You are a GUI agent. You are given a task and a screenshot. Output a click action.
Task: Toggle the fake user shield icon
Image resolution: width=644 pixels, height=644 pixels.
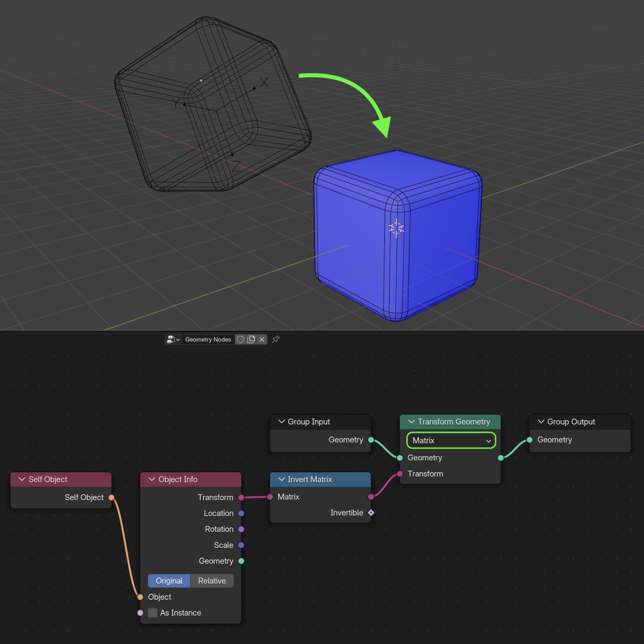[240, 339]
